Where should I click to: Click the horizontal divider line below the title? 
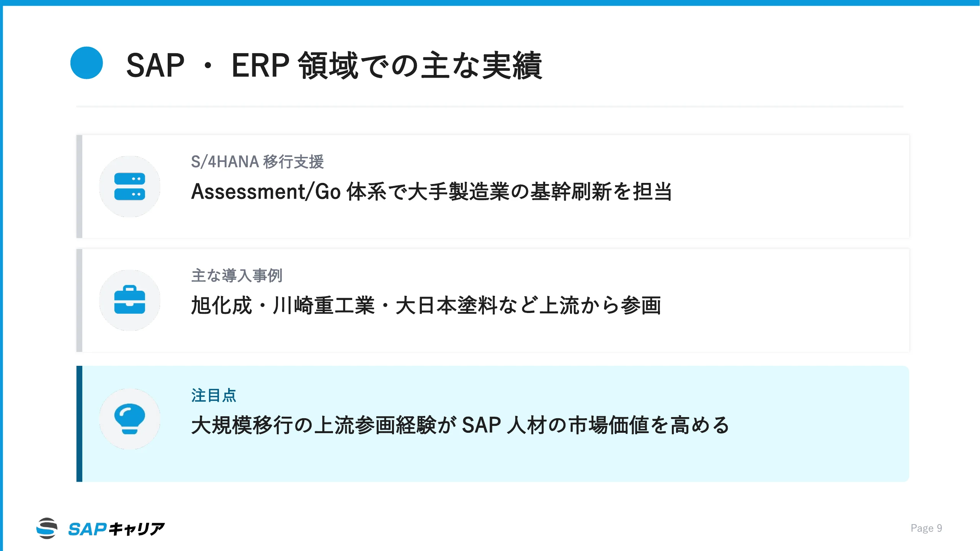pos(490,106)
